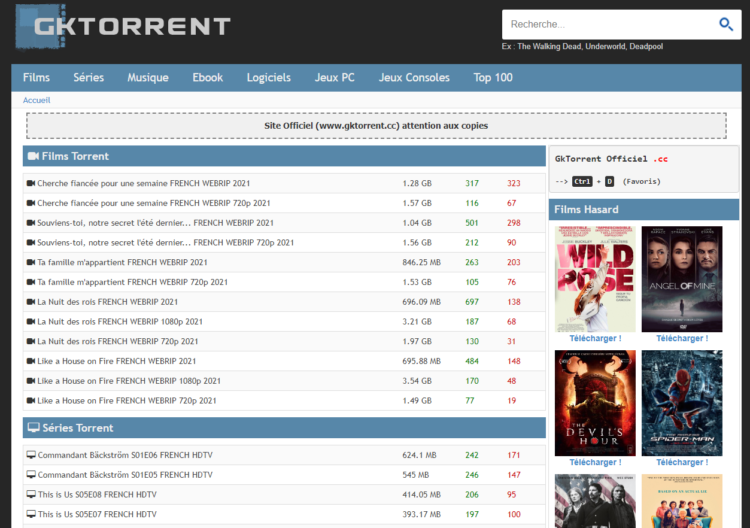Click the search magnifier icon

[726, 24]
